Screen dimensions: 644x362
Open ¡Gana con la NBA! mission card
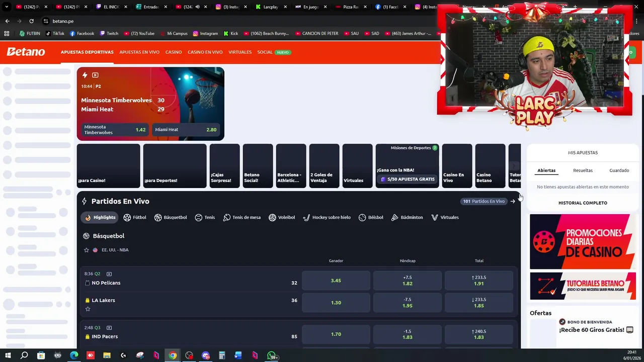click(x=407, y=166)
